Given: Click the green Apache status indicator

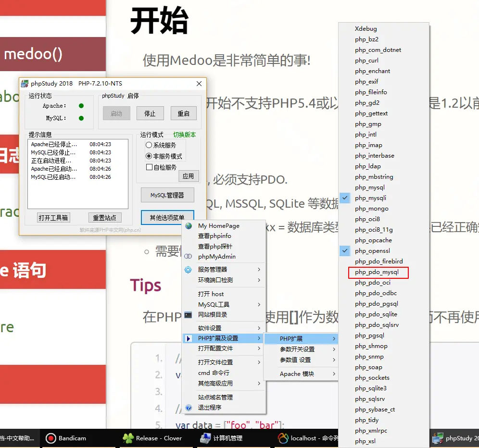Looking at the screenshot, I should pos(81,106).
